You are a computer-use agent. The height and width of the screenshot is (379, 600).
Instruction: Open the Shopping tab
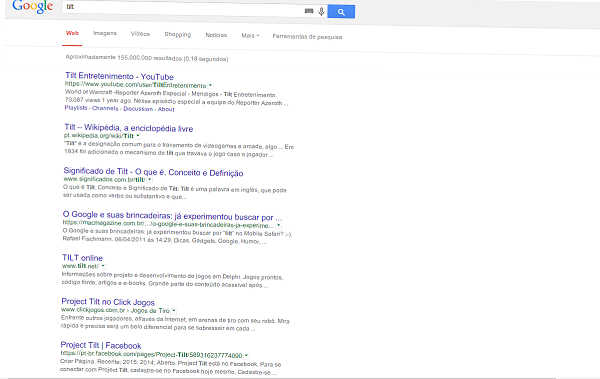(x=178, y=34)
